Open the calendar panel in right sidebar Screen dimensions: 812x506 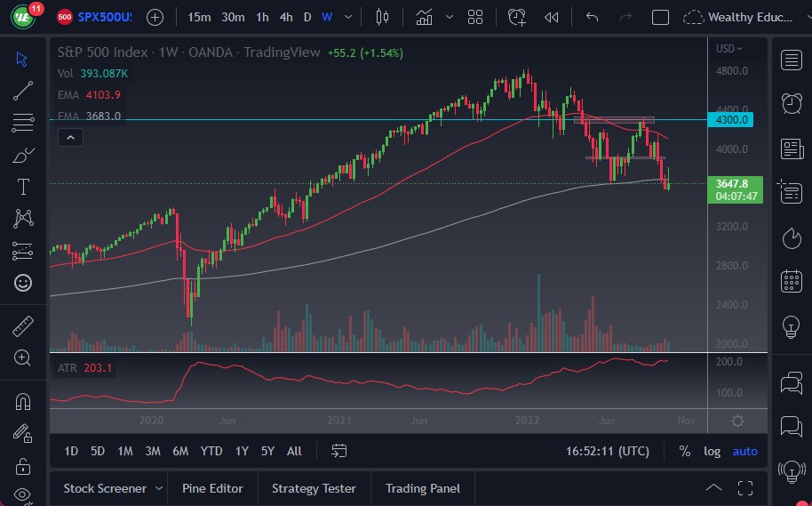point(791,282)
